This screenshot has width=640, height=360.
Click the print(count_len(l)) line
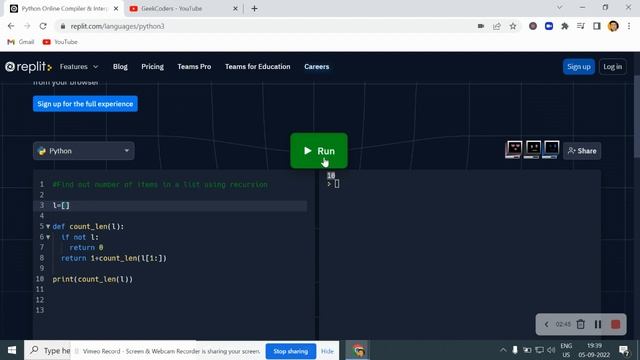(x=93, y=279)
